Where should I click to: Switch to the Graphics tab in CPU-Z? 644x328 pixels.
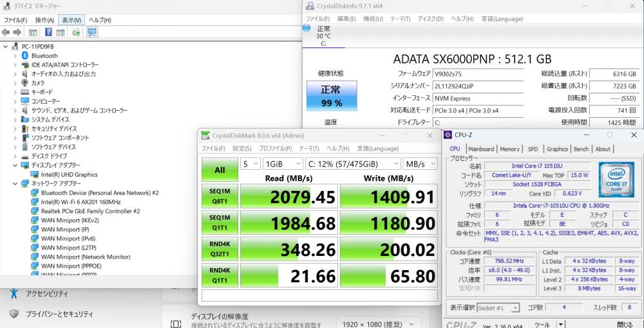pyautogui.click(x=557, y=149)
